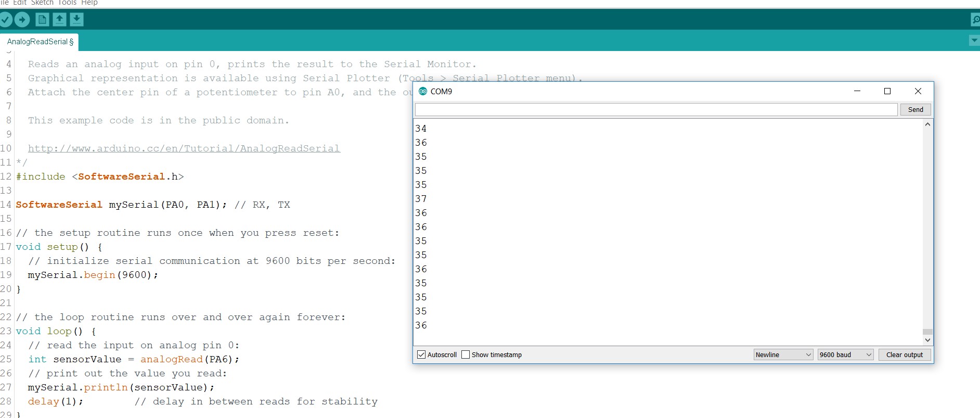Click the "int sensorValue = analogRead(PA6);" line
Screen dimensions: 980x418
pos(134,359)
